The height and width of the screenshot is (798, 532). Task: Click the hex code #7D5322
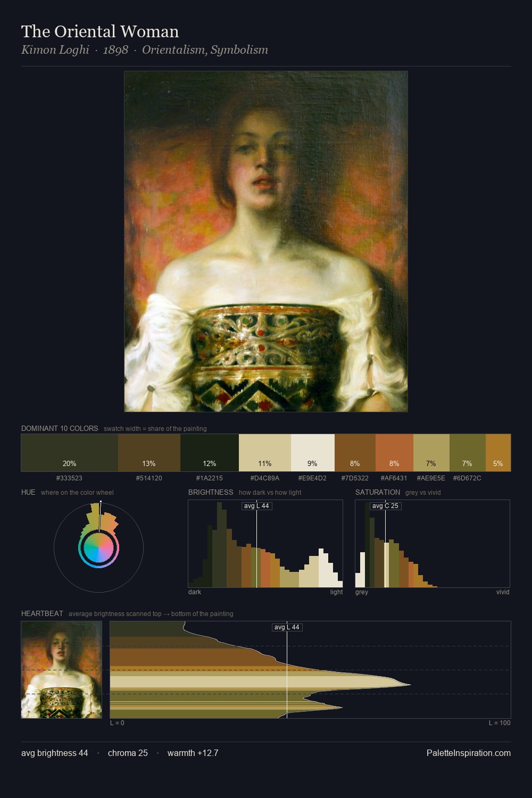[x=355, y=478]
